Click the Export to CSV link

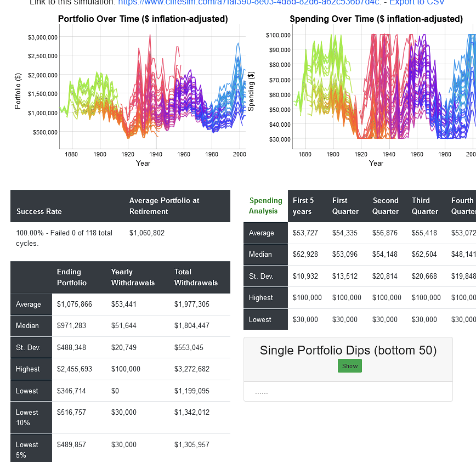417,3
